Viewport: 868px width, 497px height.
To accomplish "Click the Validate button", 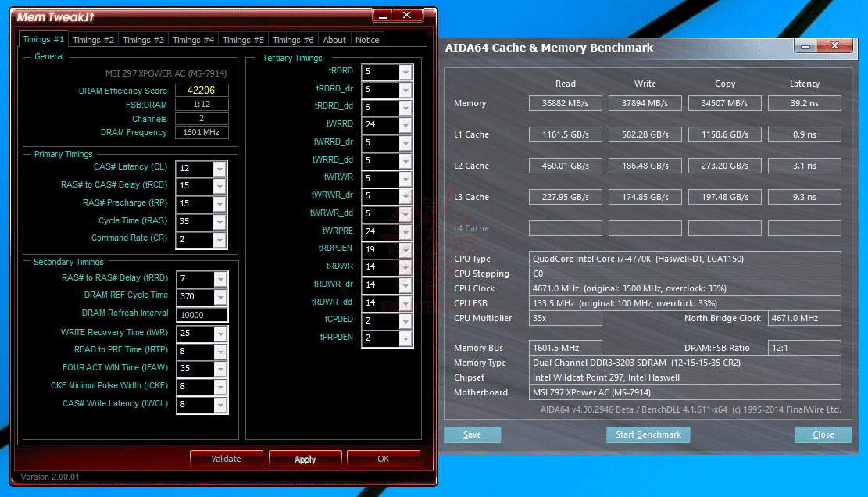I will [226, 459].
